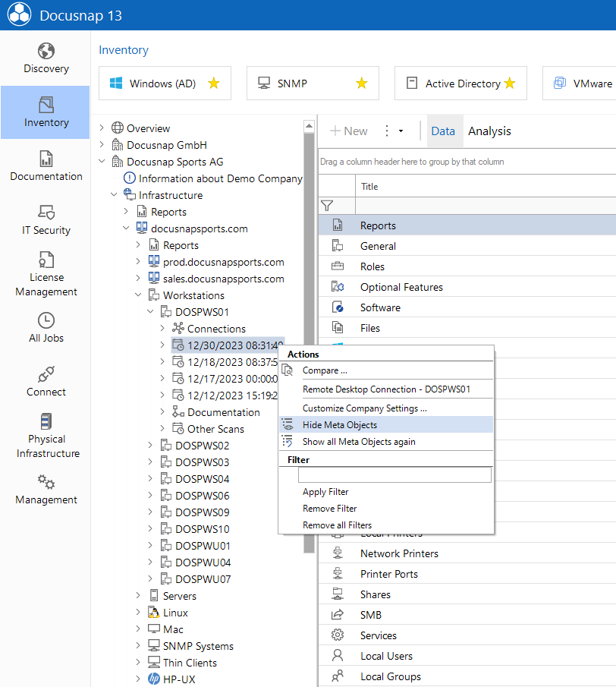This screenshot has height=687, width=616.
Task: Expand the Overview tree node
Action: point(102,128)
